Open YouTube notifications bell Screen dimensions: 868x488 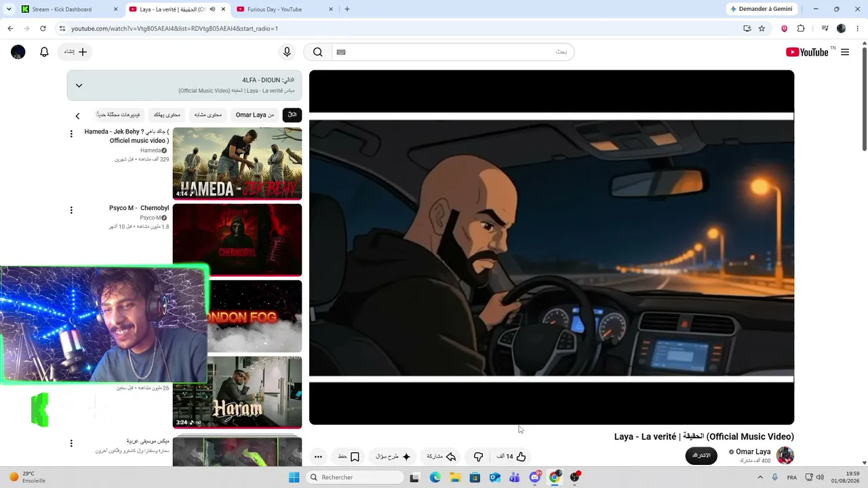tap(44, 52)
